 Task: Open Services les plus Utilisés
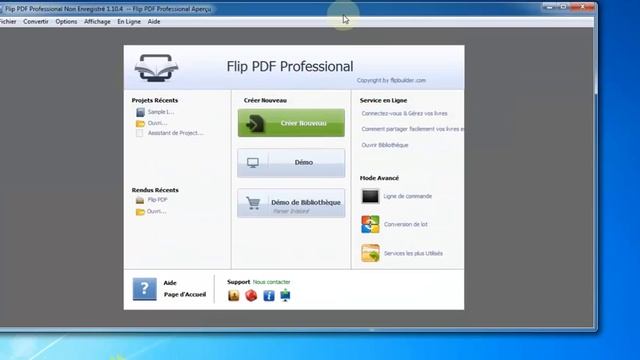click(x=413, y=253)
